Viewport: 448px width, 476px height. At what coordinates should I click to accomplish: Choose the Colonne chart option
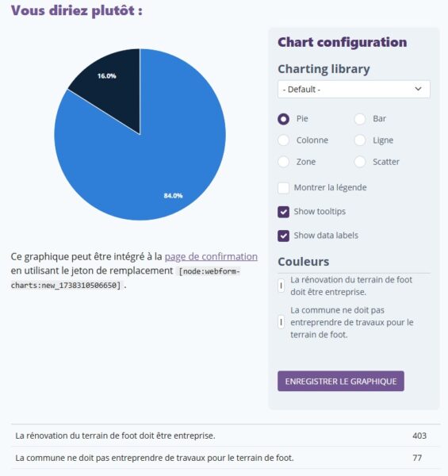(x=284, y=140)
